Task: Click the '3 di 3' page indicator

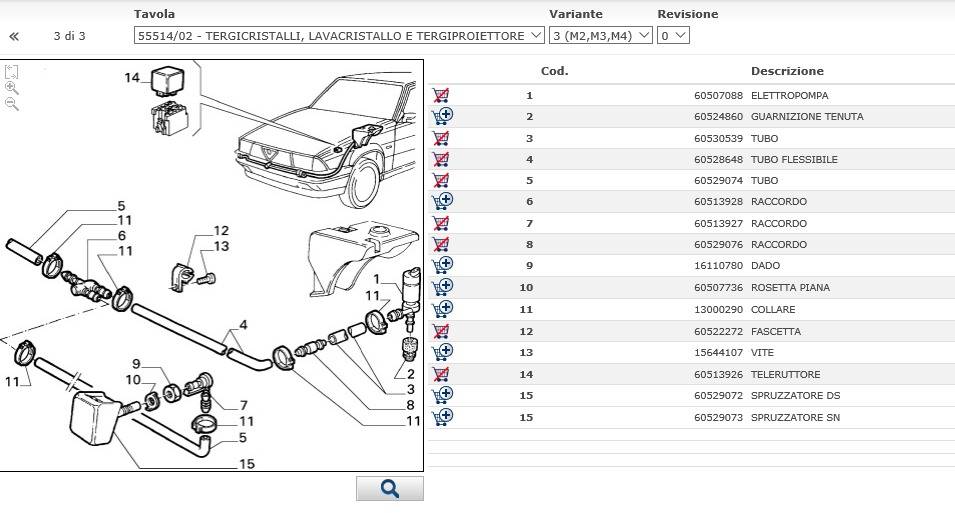Action: point(69,36)
